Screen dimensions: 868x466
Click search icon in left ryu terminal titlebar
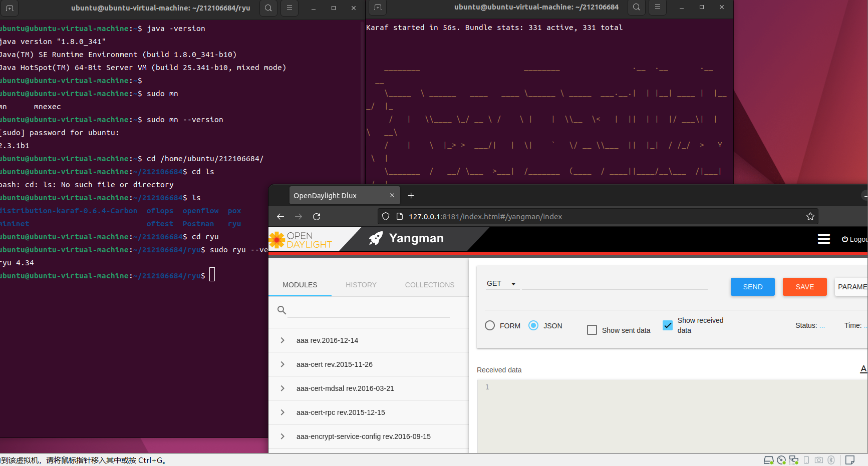(268, 8)
